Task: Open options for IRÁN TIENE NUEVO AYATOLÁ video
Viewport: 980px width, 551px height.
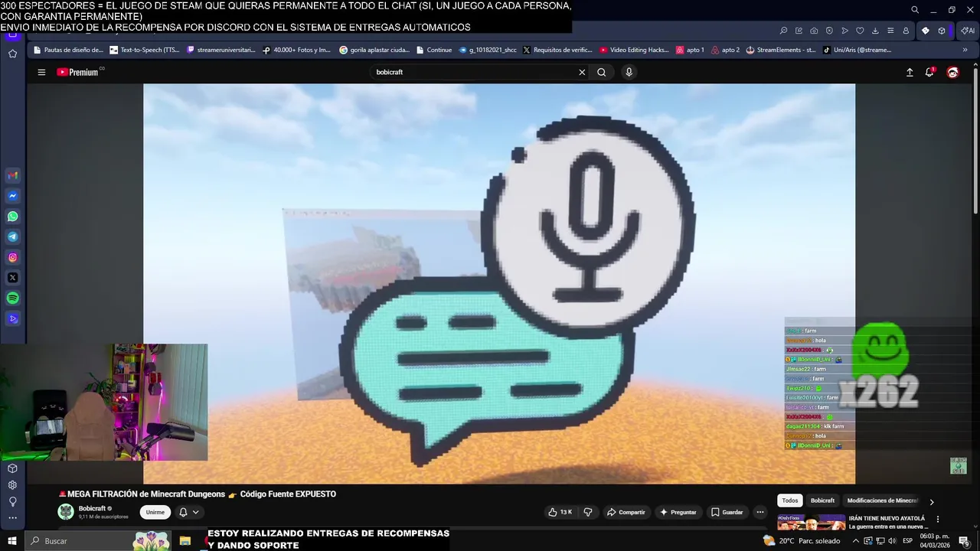Action: pos(938,519)
